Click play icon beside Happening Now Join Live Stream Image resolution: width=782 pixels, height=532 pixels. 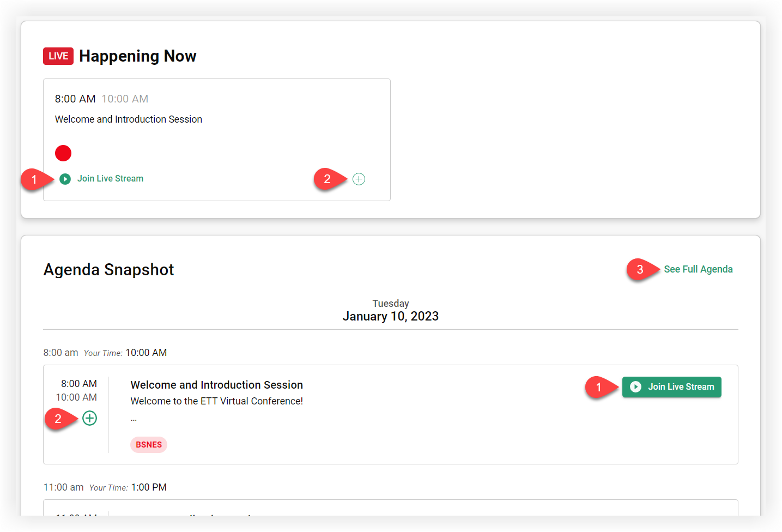pos(65,179)
